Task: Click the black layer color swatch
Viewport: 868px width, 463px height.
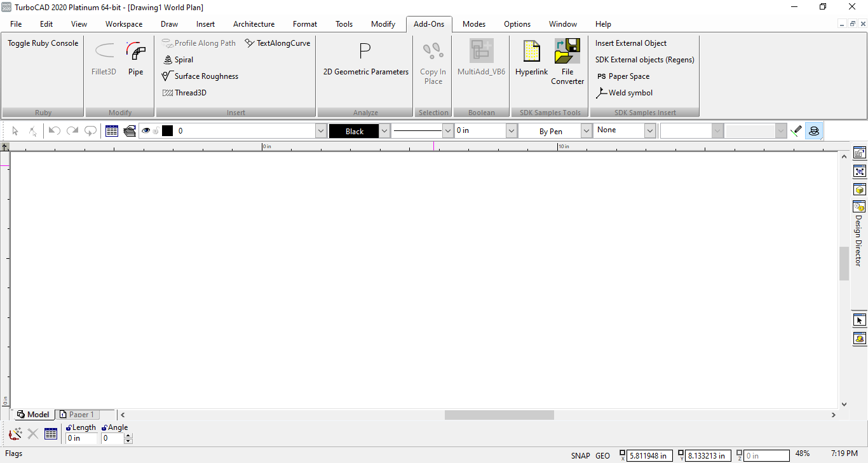Action: [167, 131]
